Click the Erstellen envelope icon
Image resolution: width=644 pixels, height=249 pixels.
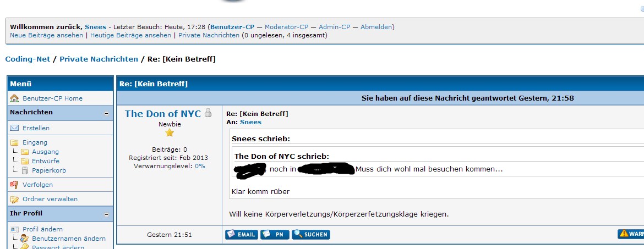tap(14, 128)
